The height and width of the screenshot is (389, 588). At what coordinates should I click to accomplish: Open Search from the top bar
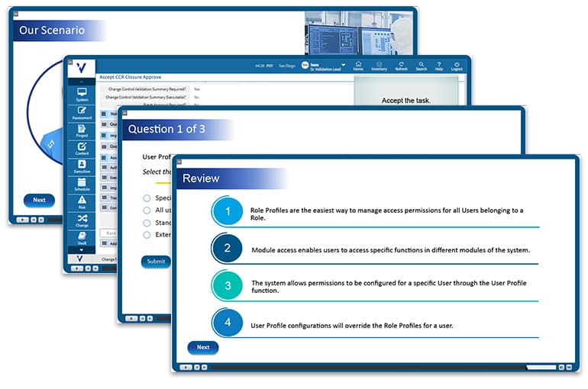(x=421, y=66)
